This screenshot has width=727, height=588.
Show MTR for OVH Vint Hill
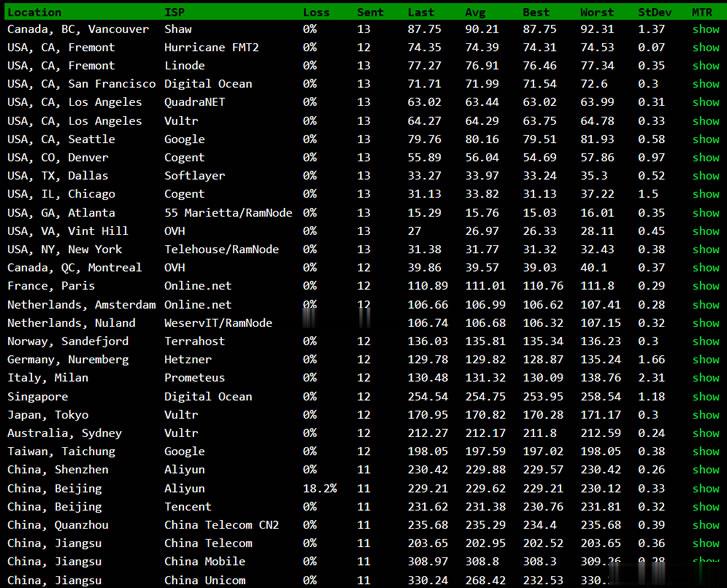tap(706, 231)
